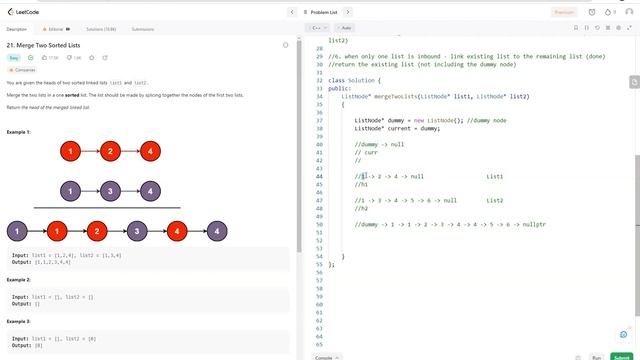
Task: Click the Submit button
Action: coord(622,357)
